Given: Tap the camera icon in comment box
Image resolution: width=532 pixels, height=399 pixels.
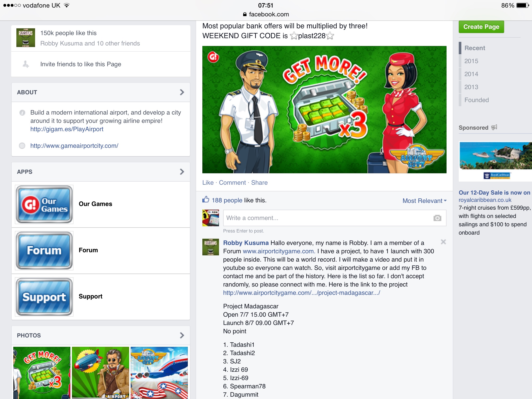Looking at the screenshot, I should pos(437,218).
